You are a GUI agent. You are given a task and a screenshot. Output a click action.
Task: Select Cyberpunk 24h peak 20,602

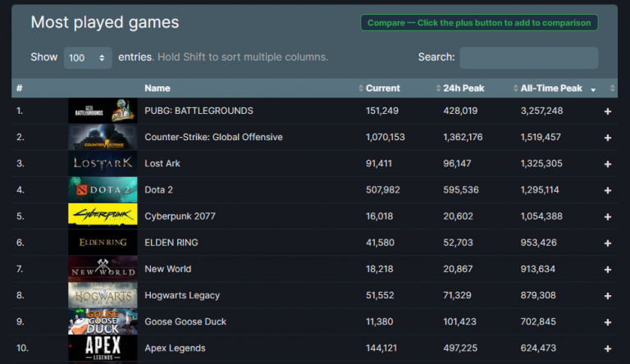click(x=458, y=216)
